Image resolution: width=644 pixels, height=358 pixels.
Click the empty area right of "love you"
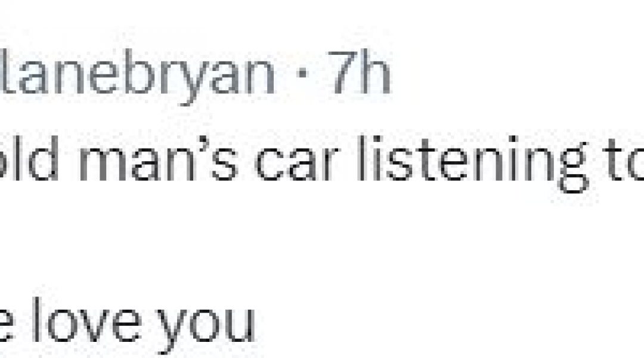point(450,325)
